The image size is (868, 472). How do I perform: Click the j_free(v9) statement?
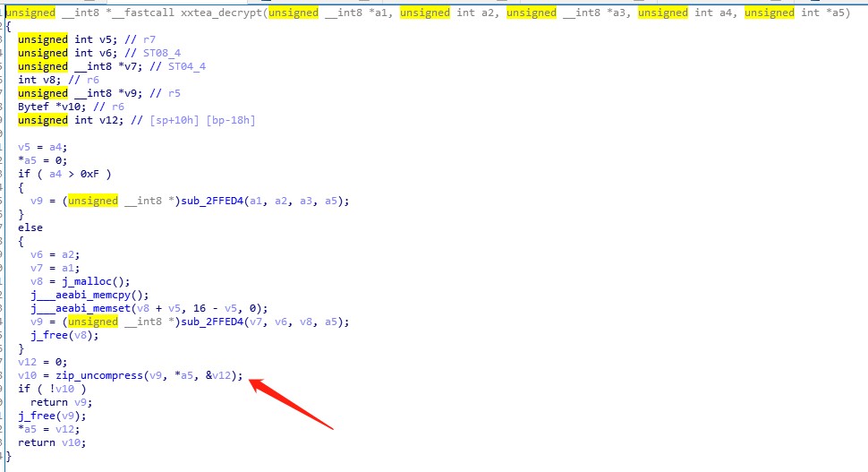52,416
